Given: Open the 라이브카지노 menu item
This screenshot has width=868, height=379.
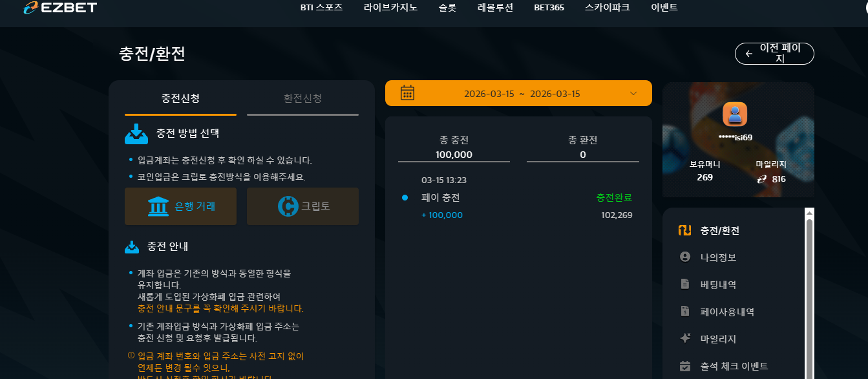Looking at the screenshot, I should pyautogui.click(x=390, y=8).
